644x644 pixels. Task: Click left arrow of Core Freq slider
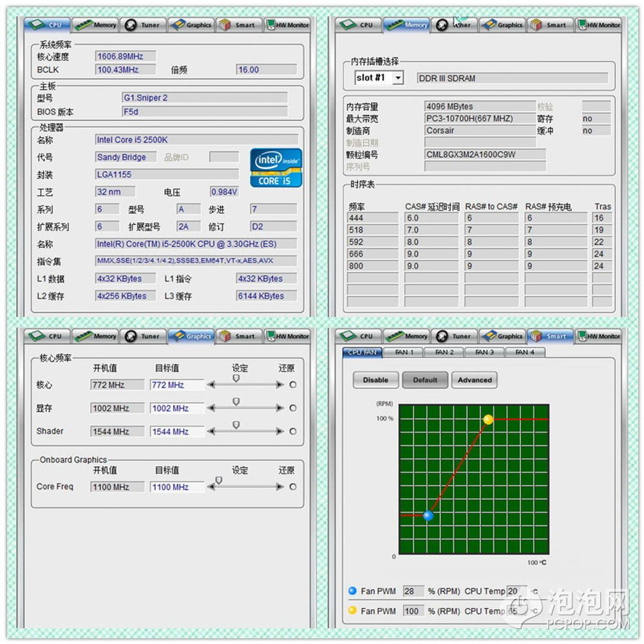click(211, 487)
